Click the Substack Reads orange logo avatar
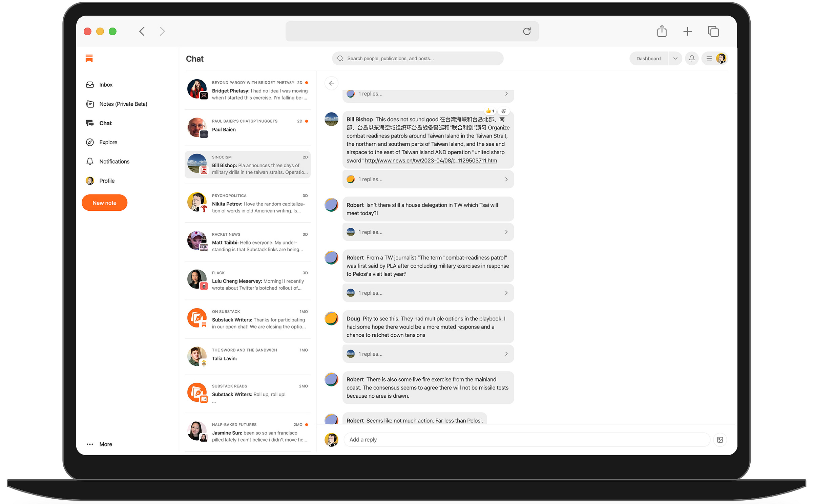813x504 pixels. (197, 392)
